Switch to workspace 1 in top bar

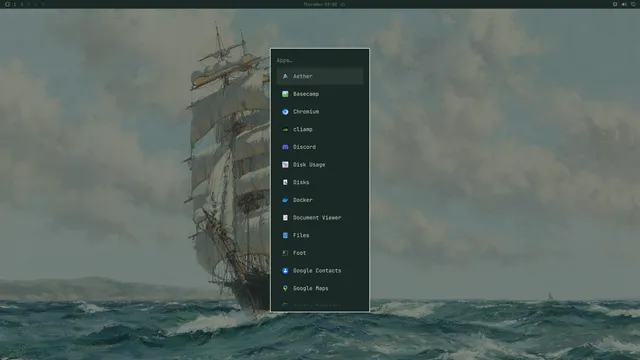pos(15,4)
